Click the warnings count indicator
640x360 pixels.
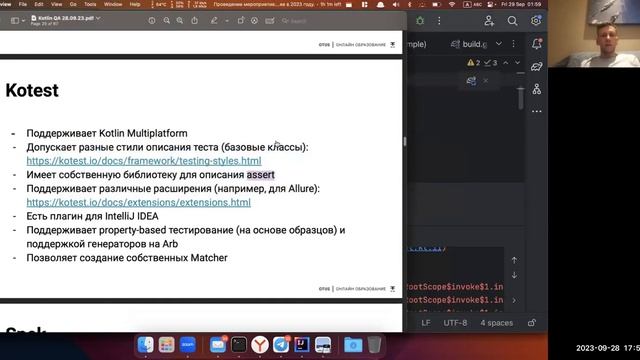coord(473,62)
